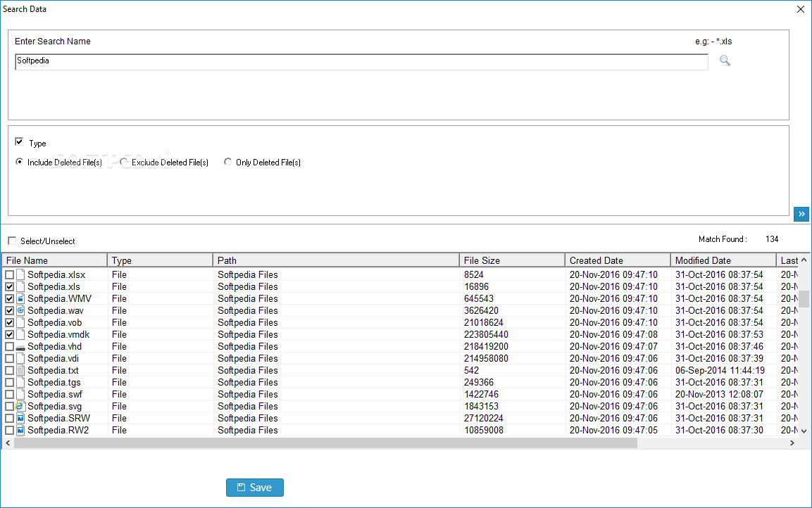Toggle the Select/Unselect checkbox
Screen dimensions: 812x508
tap(12, 241)
